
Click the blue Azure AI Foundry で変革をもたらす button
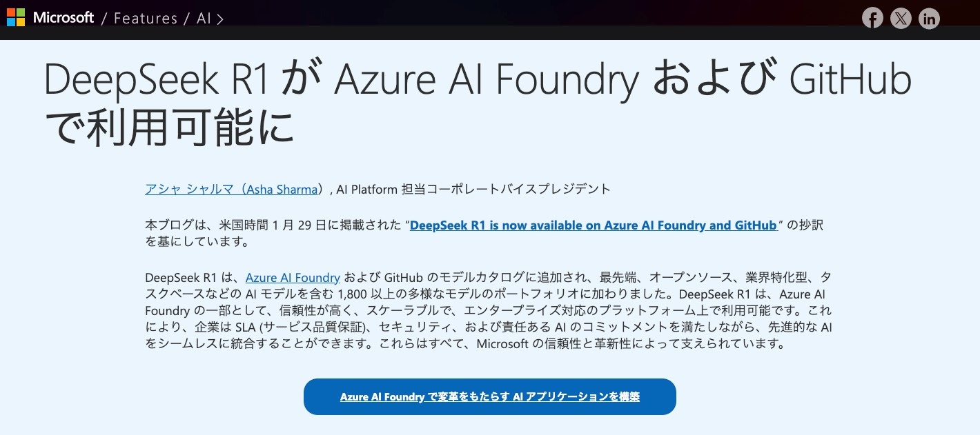pos(490,396)
